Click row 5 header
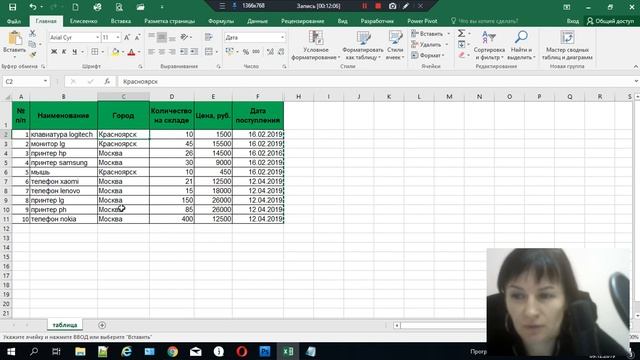Screen dimensions: 640x360 (6, 162)
